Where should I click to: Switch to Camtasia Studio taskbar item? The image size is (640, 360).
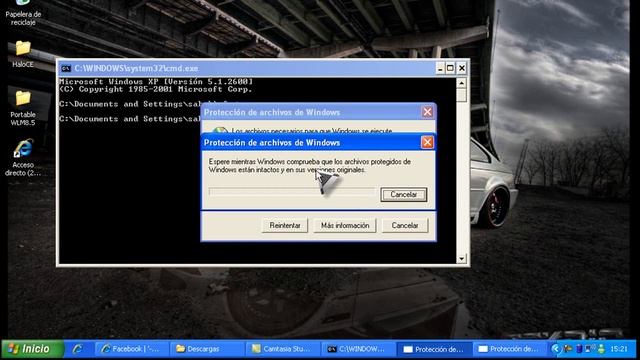(x=283, y=349)
